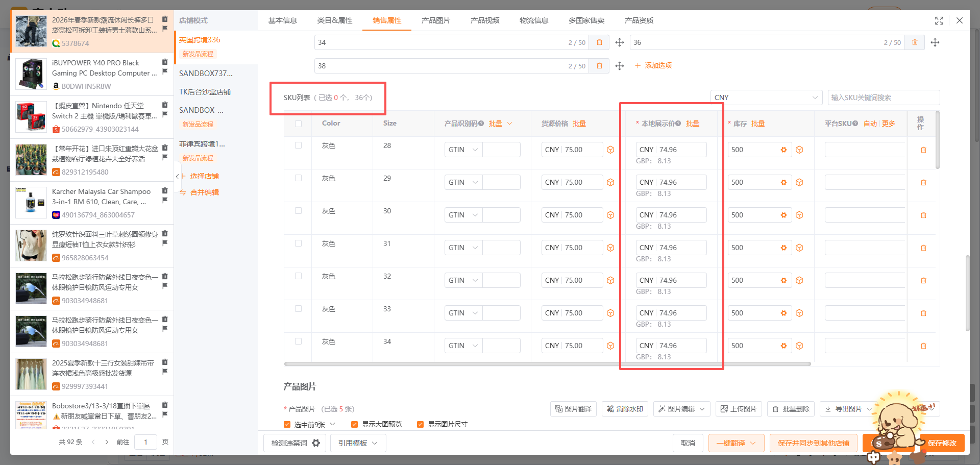Delete option 34 with its trash icon

(x=599, y=42)
